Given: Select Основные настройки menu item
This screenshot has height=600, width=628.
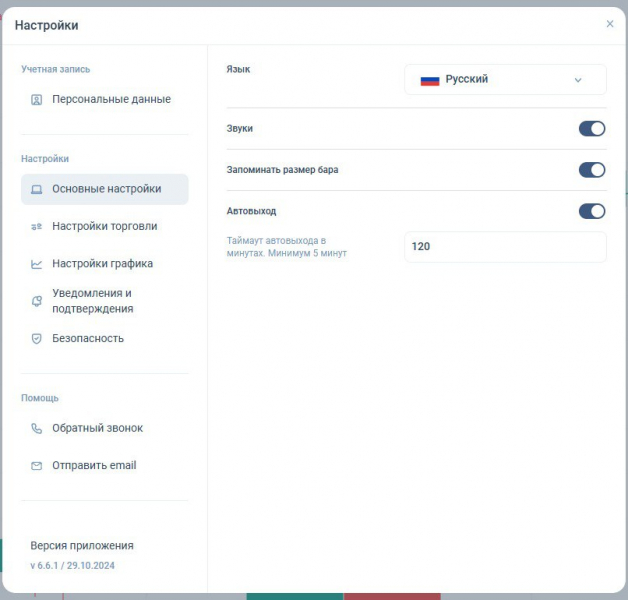Looking at the screenshot, I should tap(105, 189).
